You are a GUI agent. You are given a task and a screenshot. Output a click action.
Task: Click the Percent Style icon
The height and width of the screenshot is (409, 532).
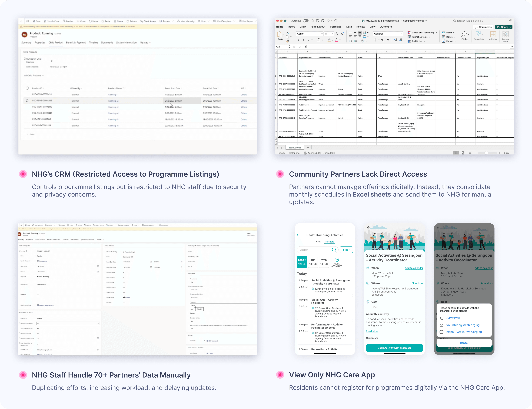point(383,40)
